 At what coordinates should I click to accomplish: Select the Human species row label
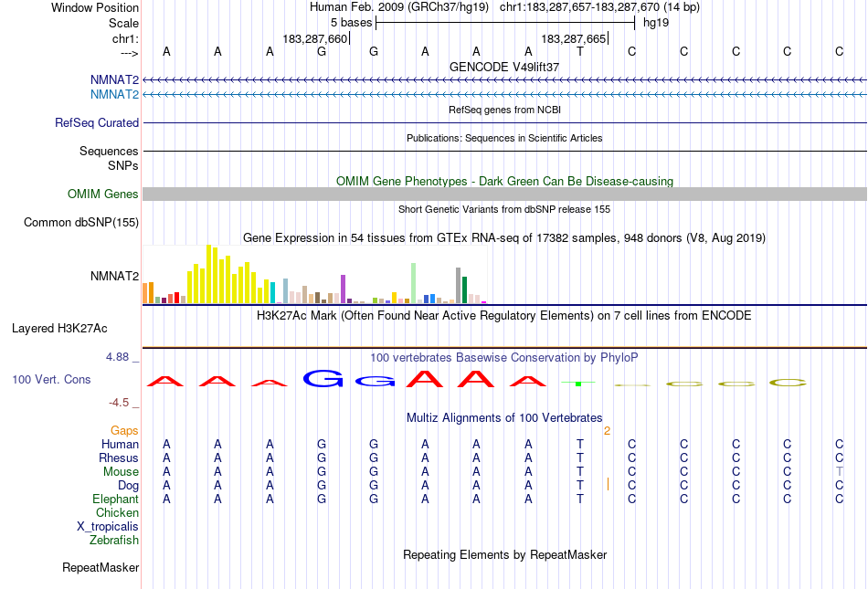coord(120,444)
